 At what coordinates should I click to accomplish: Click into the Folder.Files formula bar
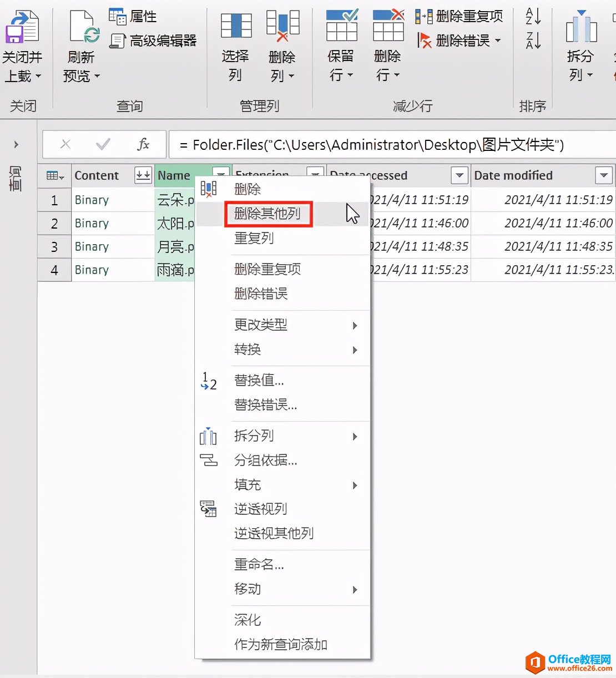tap(392, 145)
